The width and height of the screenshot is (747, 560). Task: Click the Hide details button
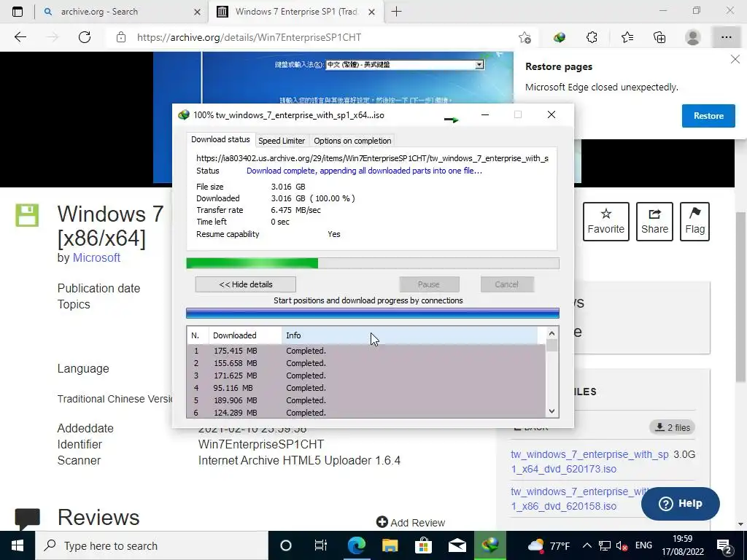click(x=245, y=284)
